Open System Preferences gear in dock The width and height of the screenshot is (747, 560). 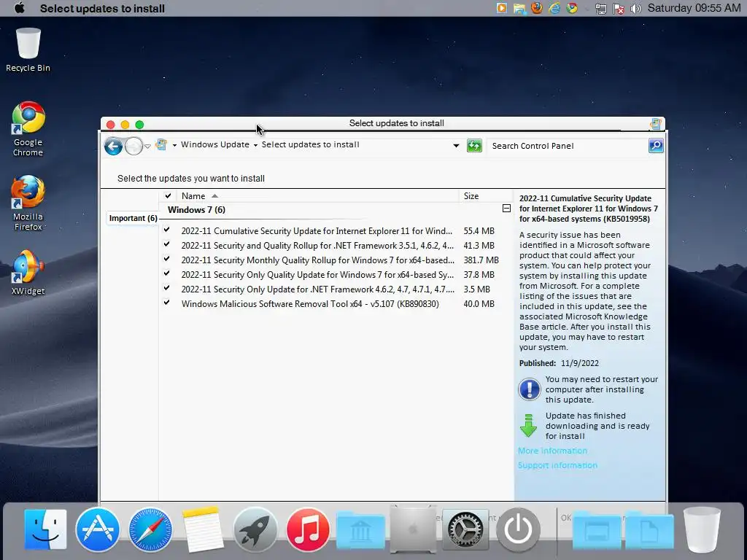pos(465,529)
